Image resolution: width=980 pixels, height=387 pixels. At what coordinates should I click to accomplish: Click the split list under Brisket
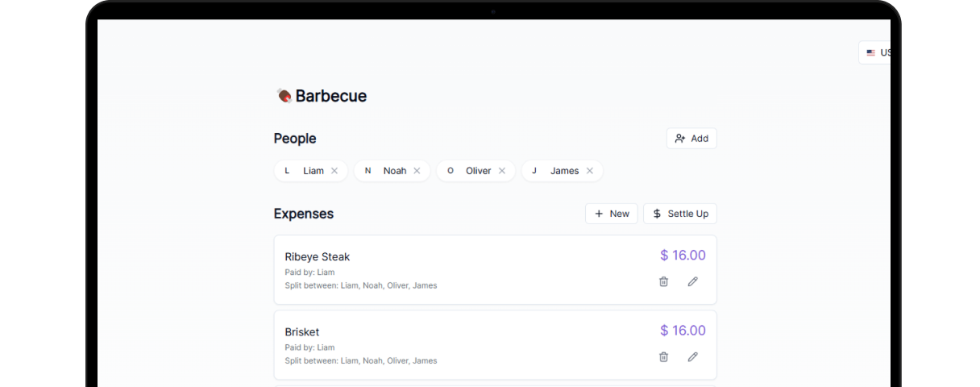(361, 360)
